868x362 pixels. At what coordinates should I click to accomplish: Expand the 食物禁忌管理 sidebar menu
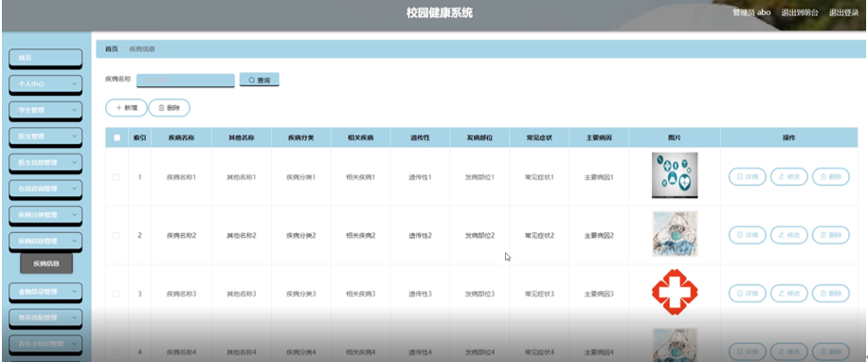(45, 291)
